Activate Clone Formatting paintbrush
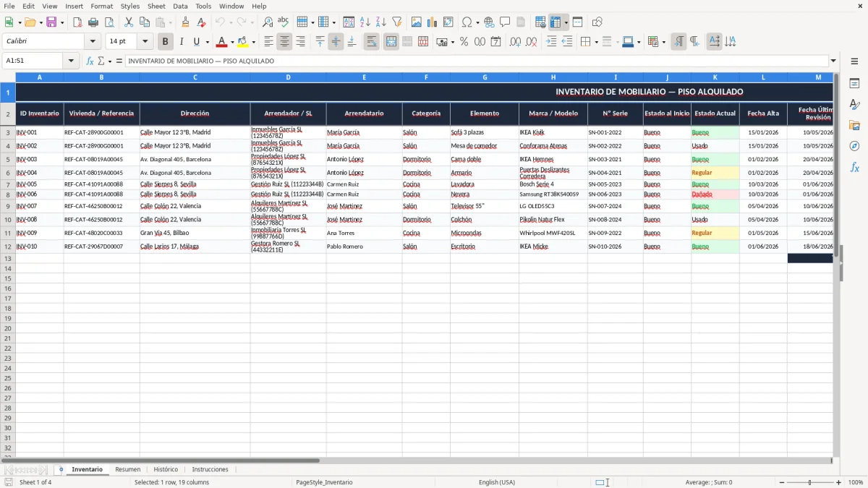 tap(185, 22)
